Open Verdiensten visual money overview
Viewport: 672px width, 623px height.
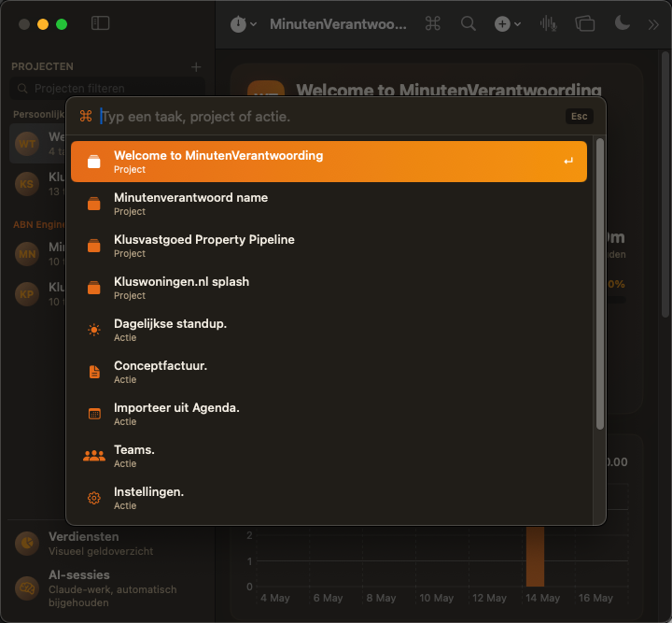pos(107,544)
